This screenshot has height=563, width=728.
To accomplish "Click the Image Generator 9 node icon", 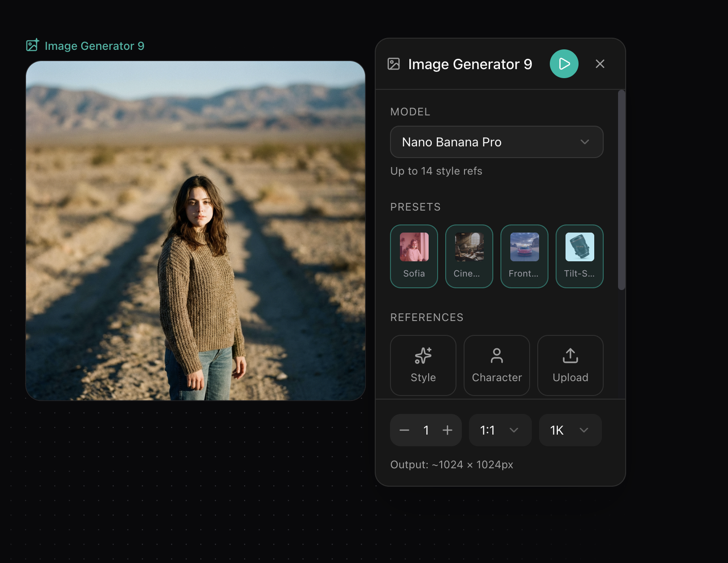I will click(32, 45).
